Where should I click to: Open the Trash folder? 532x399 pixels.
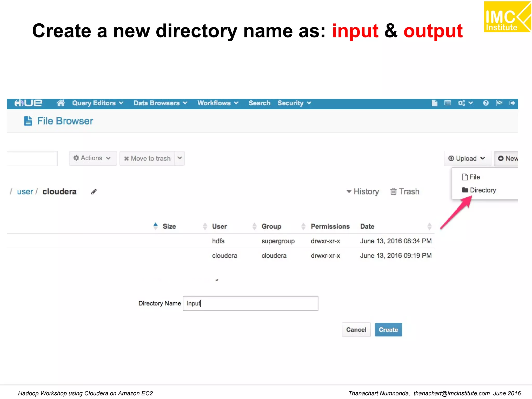coord(405,192)
